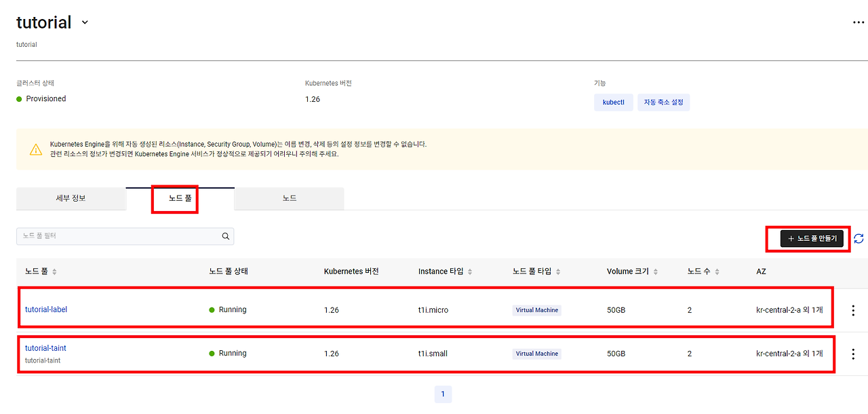Open the tutorial-taint node pool link
Viewport: 868px width, 414px height.
pyautogui.click(x=45, y=348)
